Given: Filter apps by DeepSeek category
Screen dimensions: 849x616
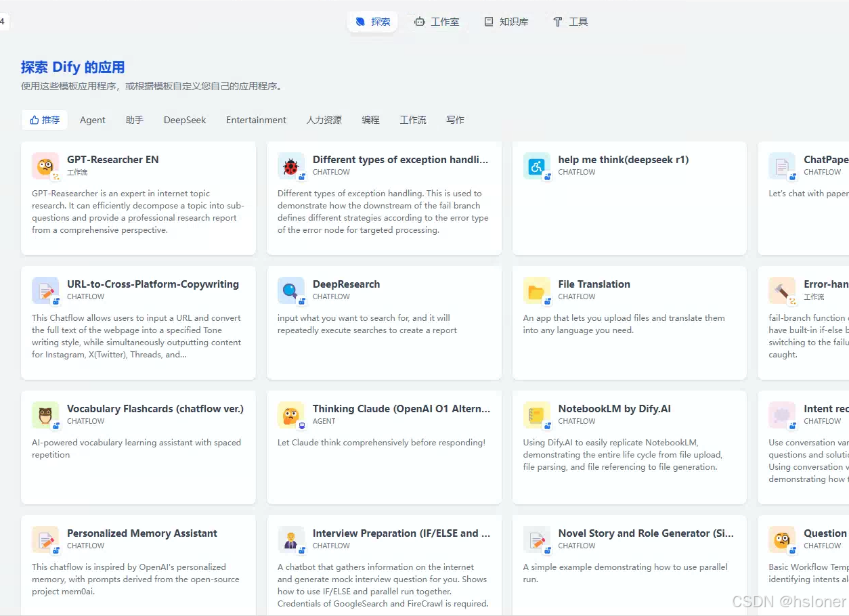Looking at the screenshot, I should pos(185,120).
